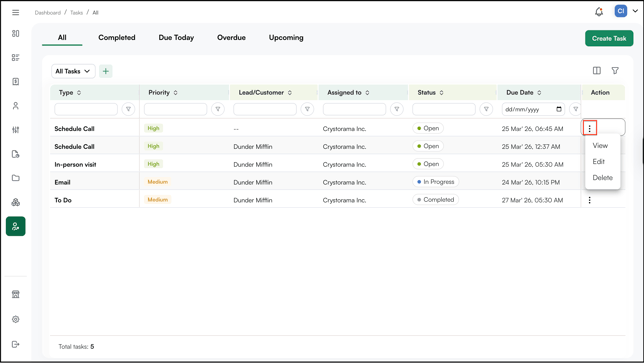Click the Create Task button

coord(609,38)
